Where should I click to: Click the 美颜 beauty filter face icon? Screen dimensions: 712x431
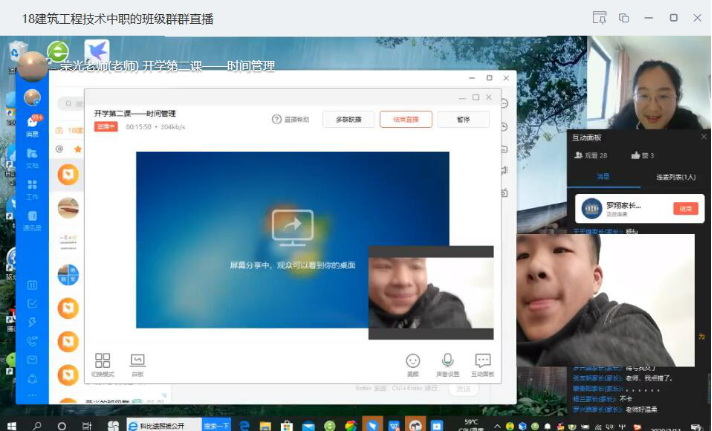pyautogui.click(x=413, y=362)
